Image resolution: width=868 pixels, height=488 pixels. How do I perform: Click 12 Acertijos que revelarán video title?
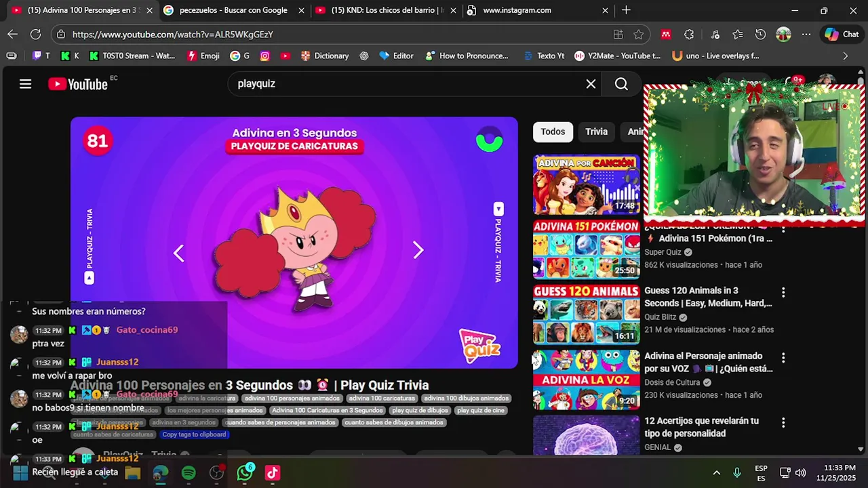point(701,427)
